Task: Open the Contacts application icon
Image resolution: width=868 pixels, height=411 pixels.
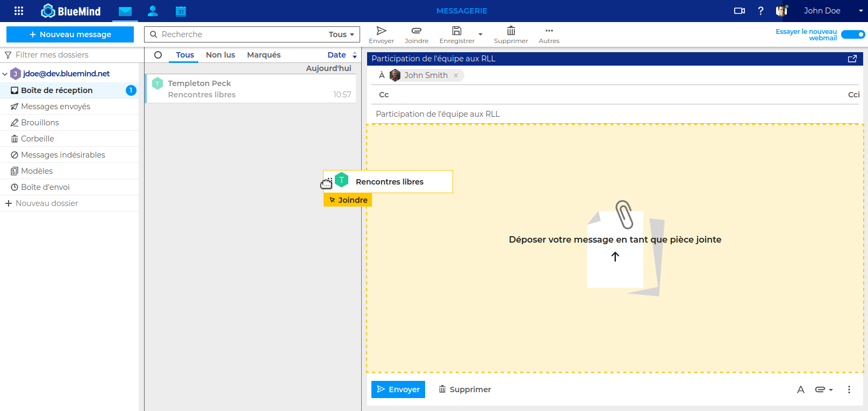Action: pyautogui.click(x=153, y=11)
